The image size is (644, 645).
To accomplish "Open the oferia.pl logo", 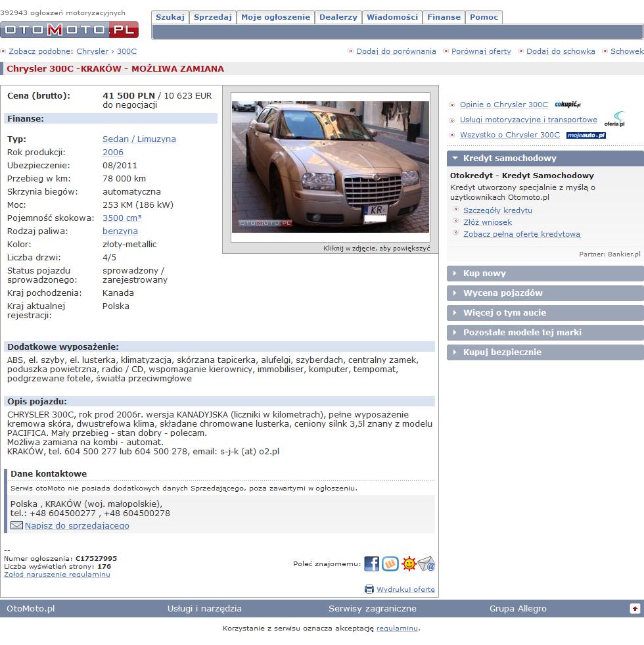I will coord(614,119).
